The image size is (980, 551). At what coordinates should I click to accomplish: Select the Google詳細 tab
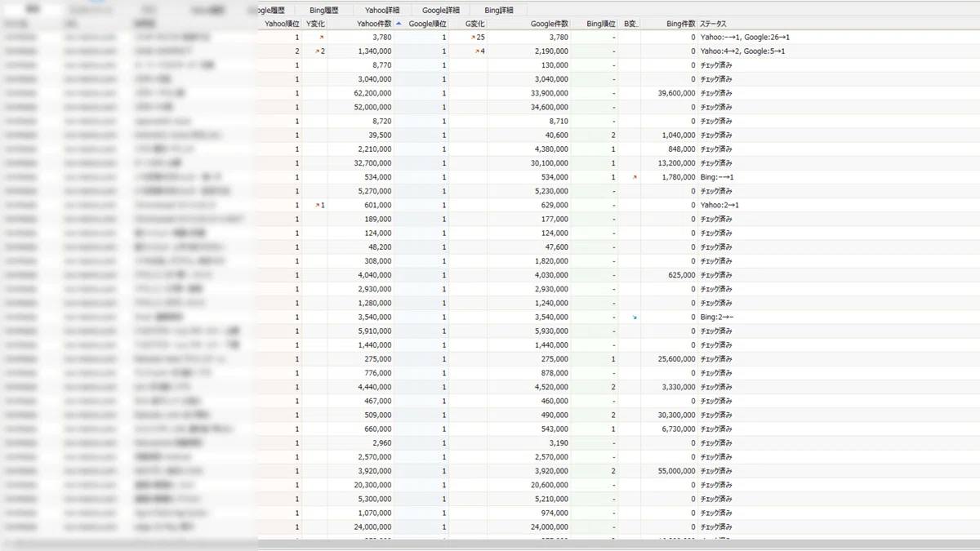(440, 10)
